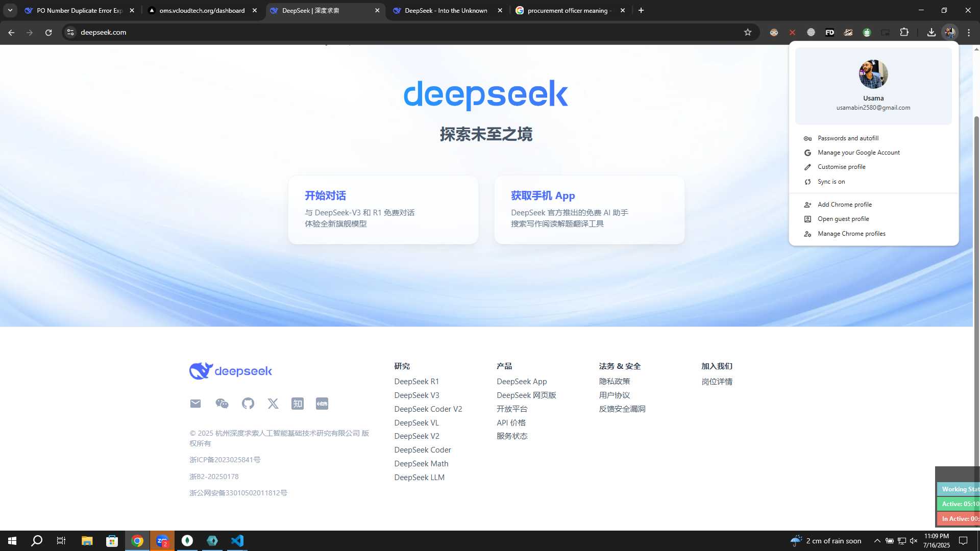980x551 pixels.
Task: Click the muted volume icon in tray
Action: click(x=914, y=541)
